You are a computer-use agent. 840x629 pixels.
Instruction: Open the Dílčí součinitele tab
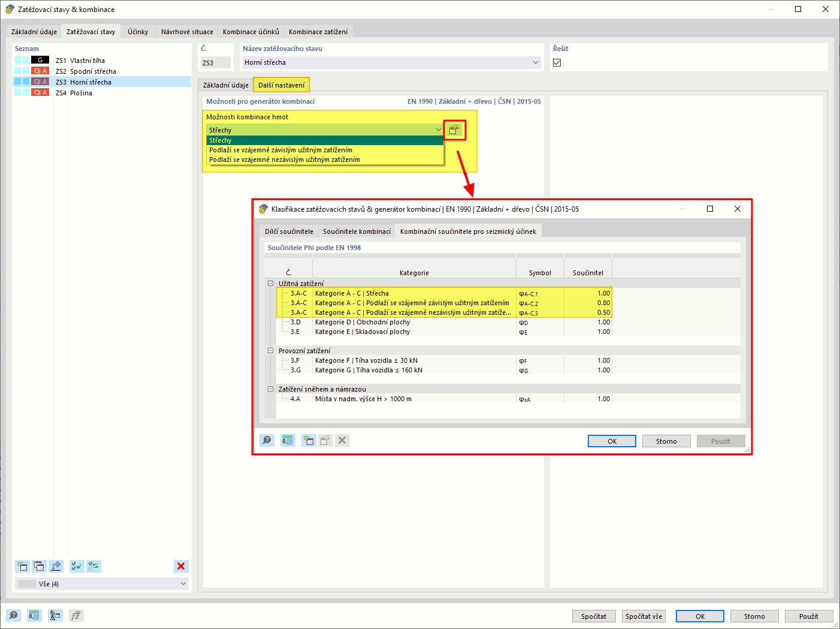289,231
